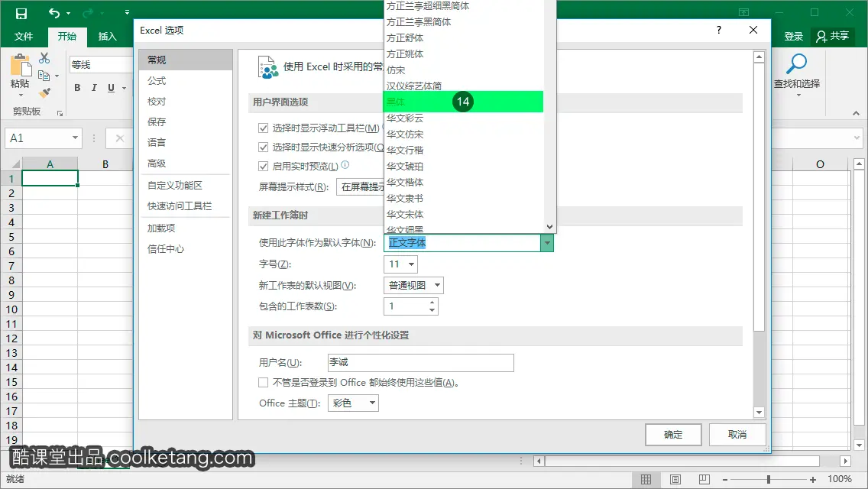Switch to Page Layout view icon
The width and height of the screenshot is (868, 489).
[x=675, y=480]
